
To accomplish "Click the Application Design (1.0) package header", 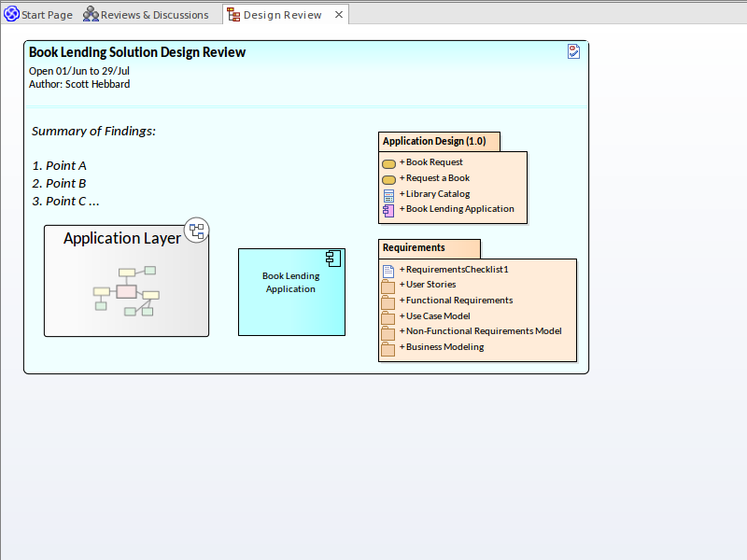I will click(435, 142).
